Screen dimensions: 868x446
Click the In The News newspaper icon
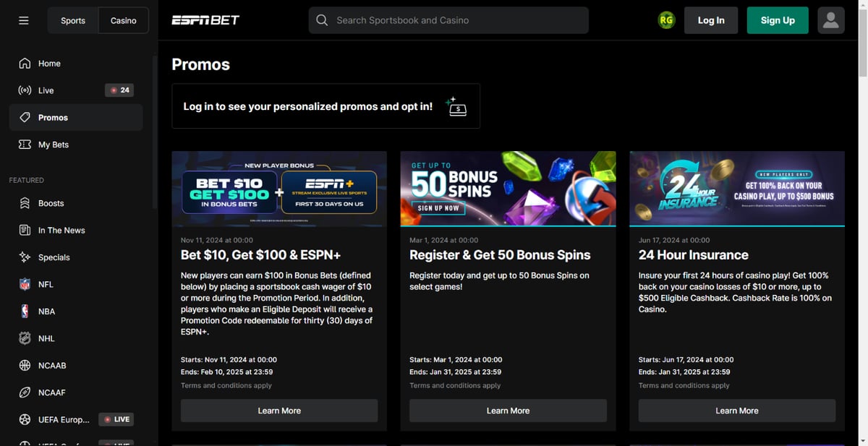click(25, 230)
